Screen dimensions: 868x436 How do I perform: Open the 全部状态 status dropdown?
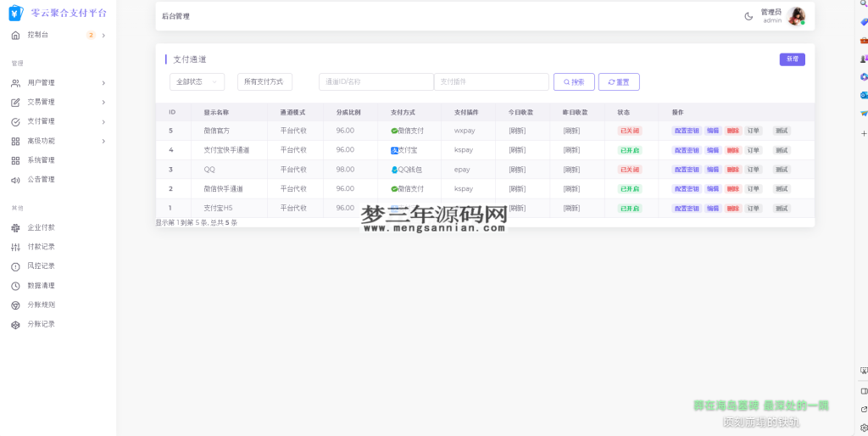[197, 82]
